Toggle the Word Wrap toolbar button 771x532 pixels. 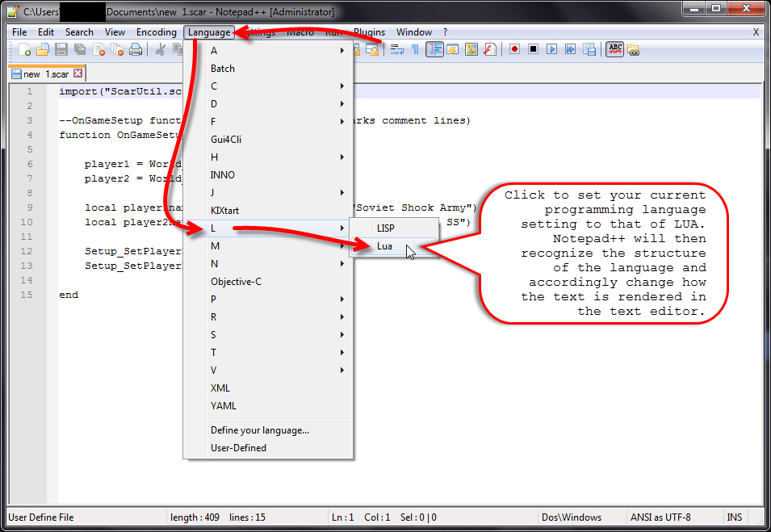tap(397, 50)
